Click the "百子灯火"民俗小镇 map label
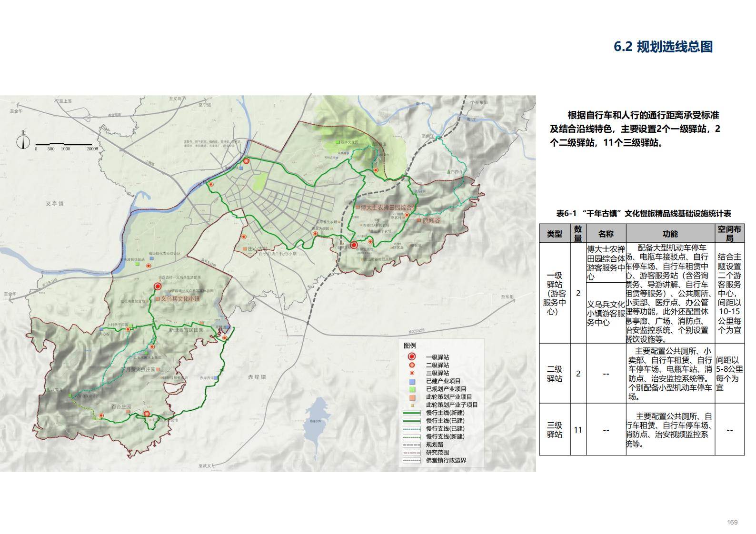Screen dimensions: 756x534 point(277,254)
